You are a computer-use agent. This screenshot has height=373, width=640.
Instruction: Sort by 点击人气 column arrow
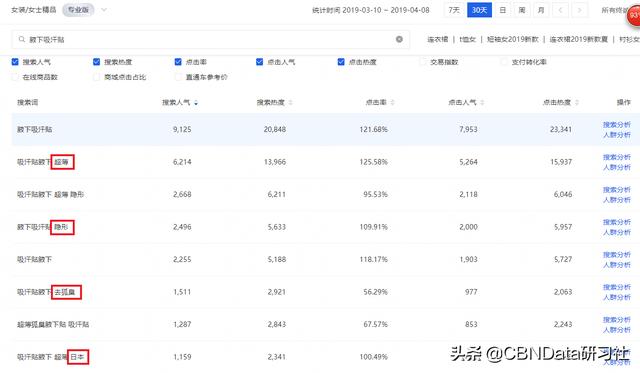pyautogui.click(x=482, y=102)
